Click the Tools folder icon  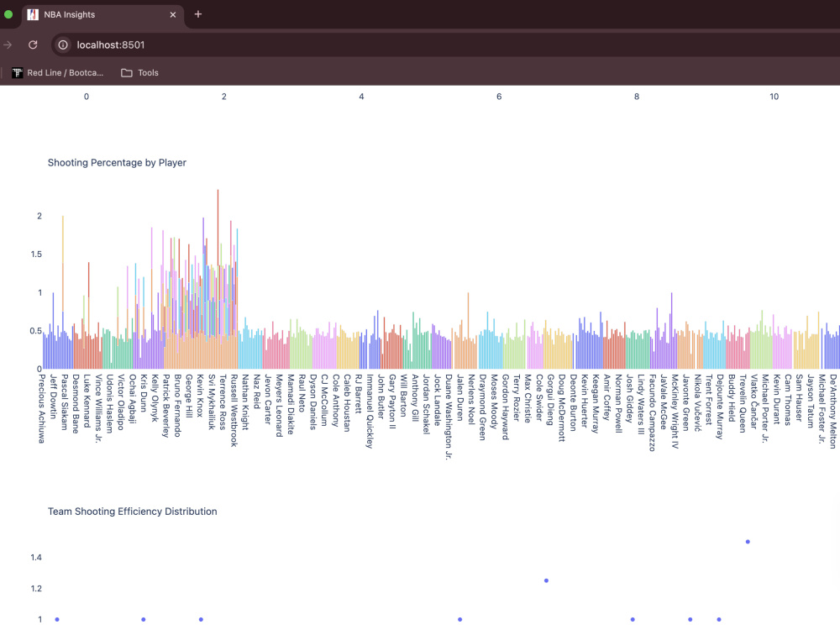coord(127,73)
